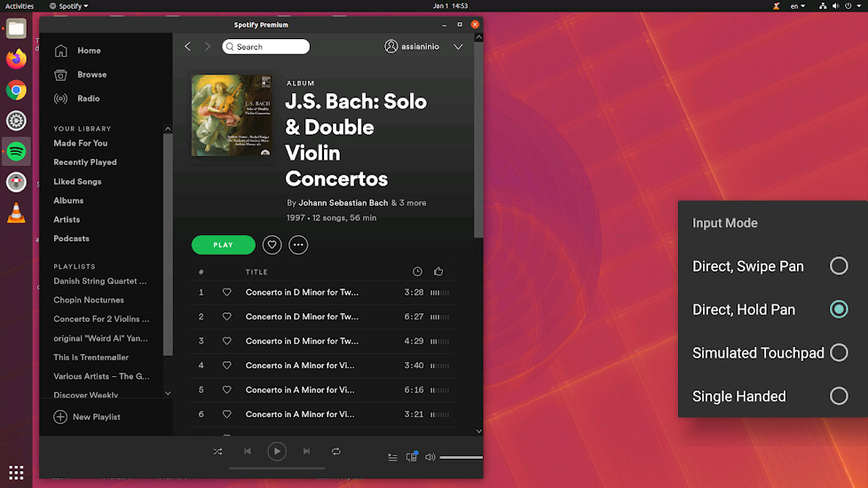Open the en keyboard language dropdown
The image size is (868, 488).
pos(798,6)
